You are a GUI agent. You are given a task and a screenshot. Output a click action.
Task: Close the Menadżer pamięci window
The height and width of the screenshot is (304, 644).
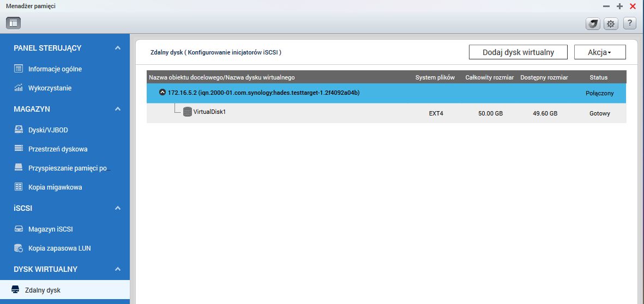pos(633,6)
